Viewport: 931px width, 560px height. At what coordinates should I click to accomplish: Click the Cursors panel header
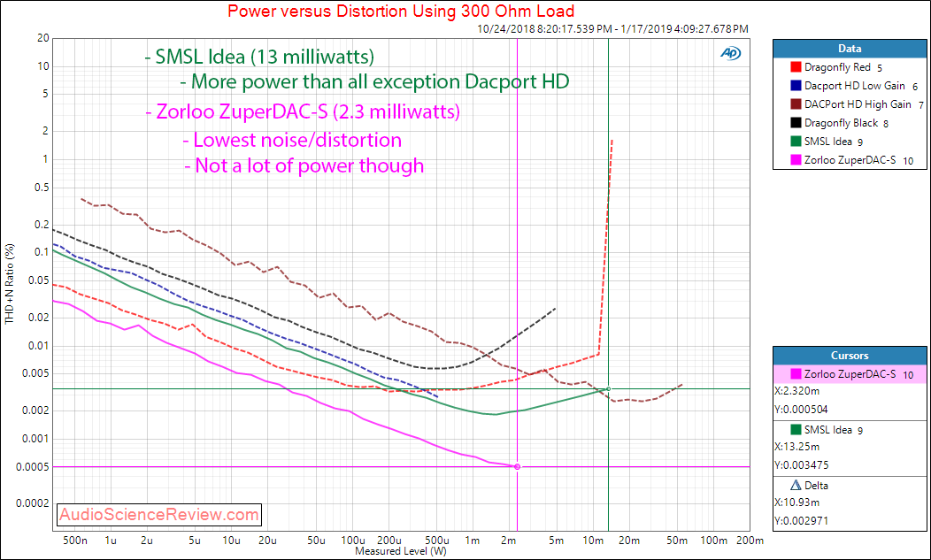tap(850, 356)
